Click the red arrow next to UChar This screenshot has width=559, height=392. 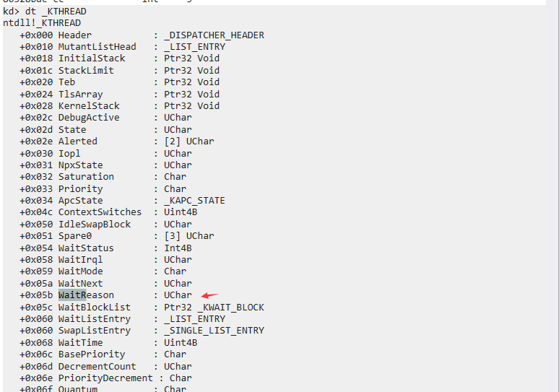pyautogui.click(x=210, y=295)
